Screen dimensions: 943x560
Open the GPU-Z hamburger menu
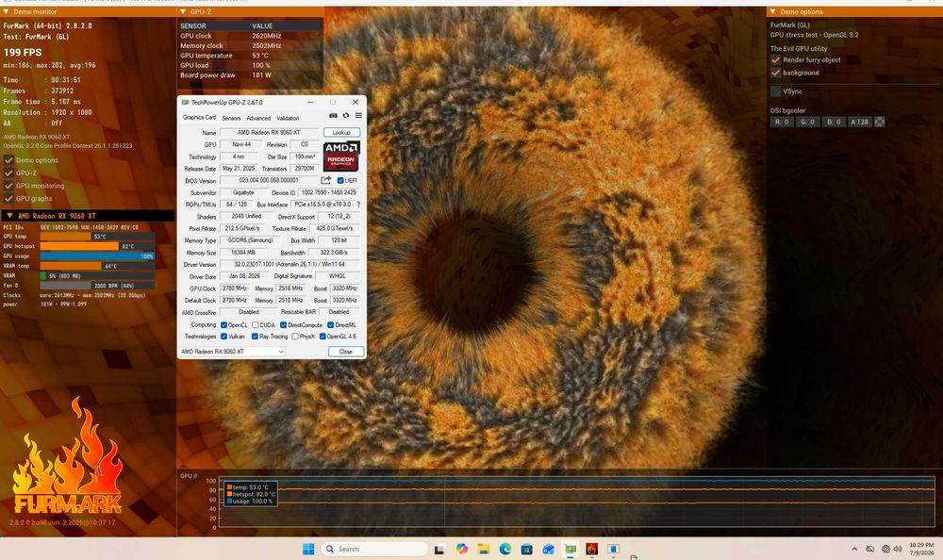pos(358,116)
